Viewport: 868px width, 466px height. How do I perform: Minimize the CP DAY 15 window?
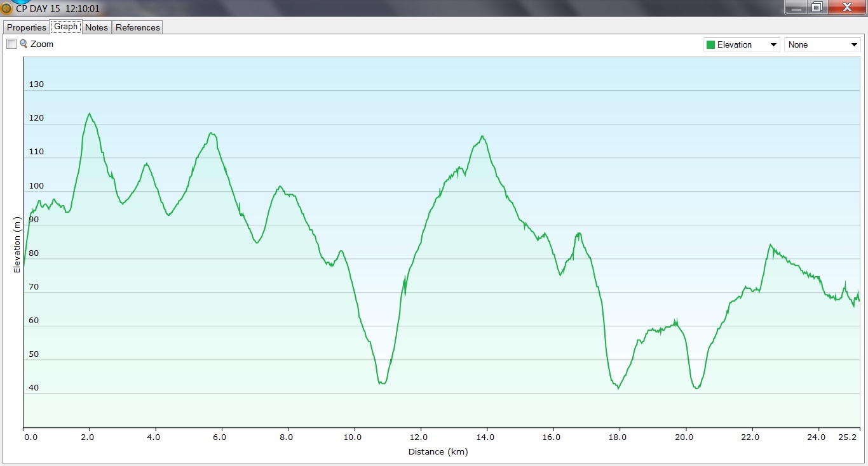797,7
